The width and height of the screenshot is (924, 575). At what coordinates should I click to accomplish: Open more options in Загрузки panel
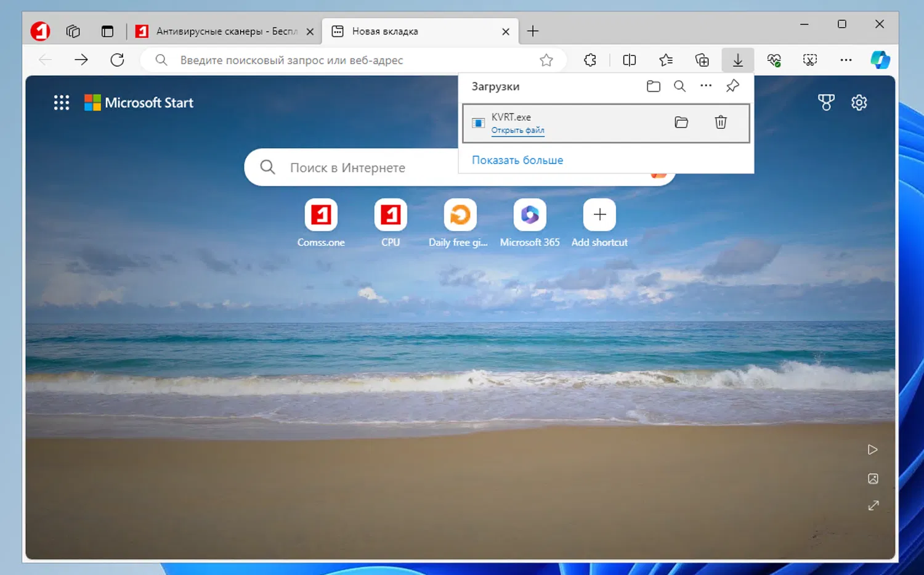pyautogui.click(x=706, y=86)
